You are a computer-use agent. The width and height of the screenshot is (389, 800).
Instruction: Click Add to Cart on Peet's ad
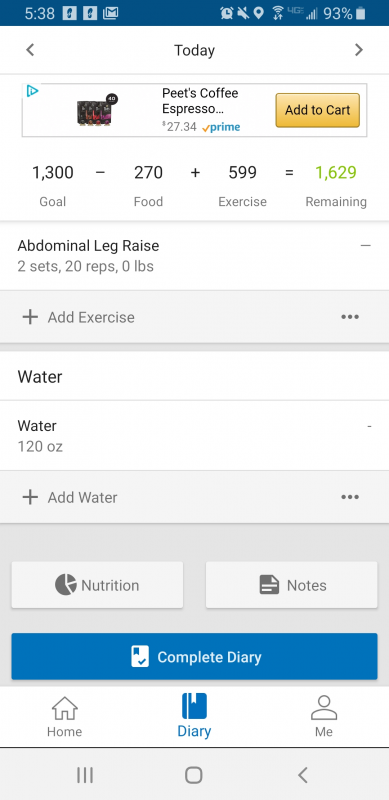[318, 110]
